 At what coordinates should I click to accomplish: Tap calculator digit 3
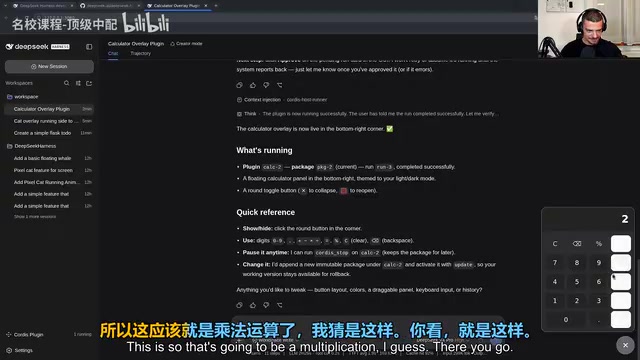click(x=599, y=301)
